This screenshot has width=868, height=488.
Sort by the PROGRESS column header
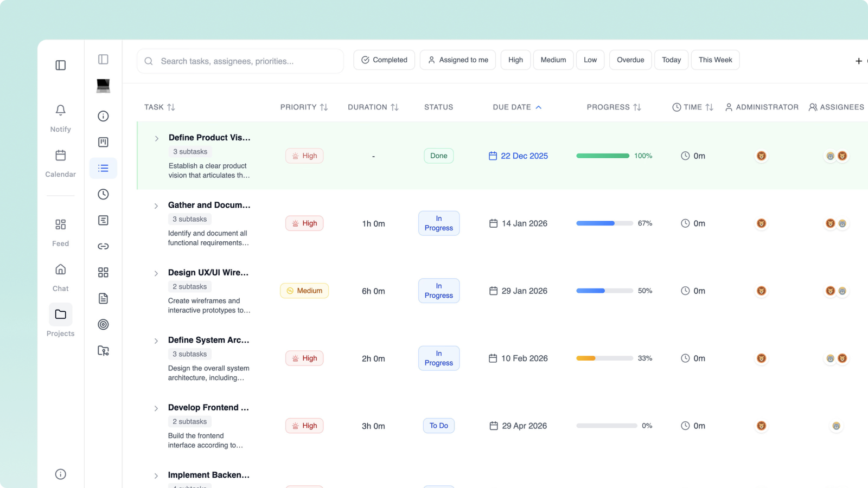point(614,107)
